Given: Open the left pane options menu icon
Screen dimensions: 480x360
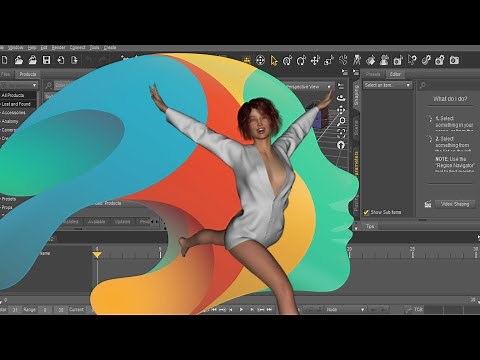Looking at the screenshot, I should 345,72.
